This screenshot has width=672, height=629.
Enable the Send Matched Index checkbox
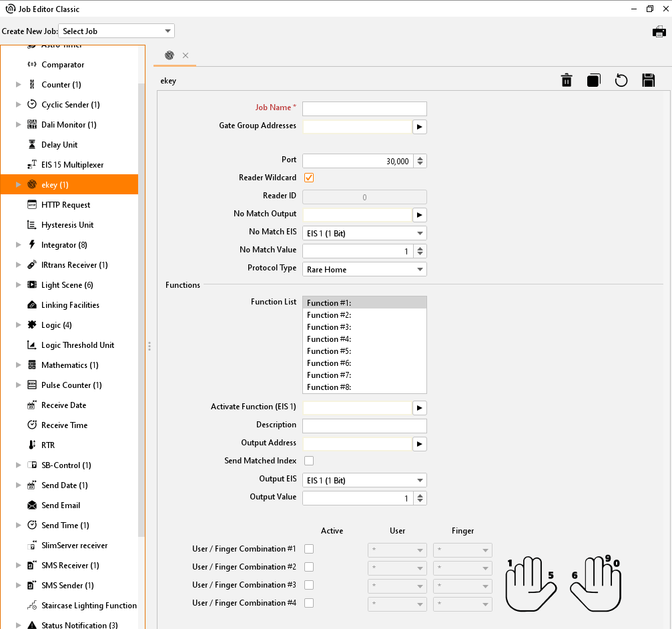click(x=309, y=461)
